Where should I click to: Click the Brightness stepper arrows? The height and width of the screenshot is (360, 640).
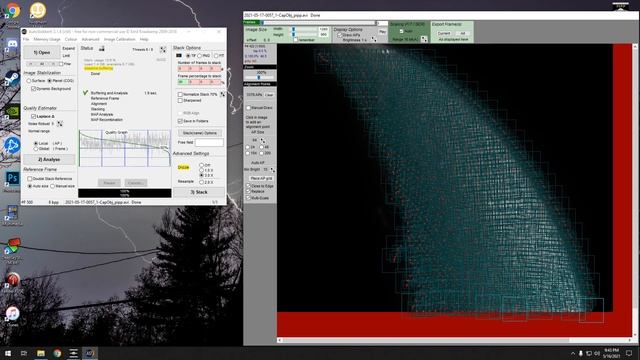tap(374, 40)
